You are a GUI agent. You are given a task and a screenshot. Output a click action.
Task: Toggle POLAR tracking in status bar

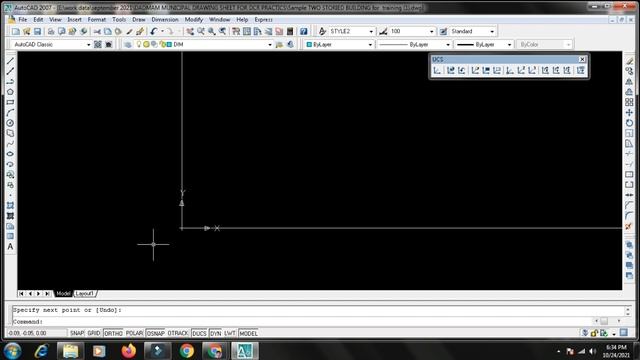[134, 333]
